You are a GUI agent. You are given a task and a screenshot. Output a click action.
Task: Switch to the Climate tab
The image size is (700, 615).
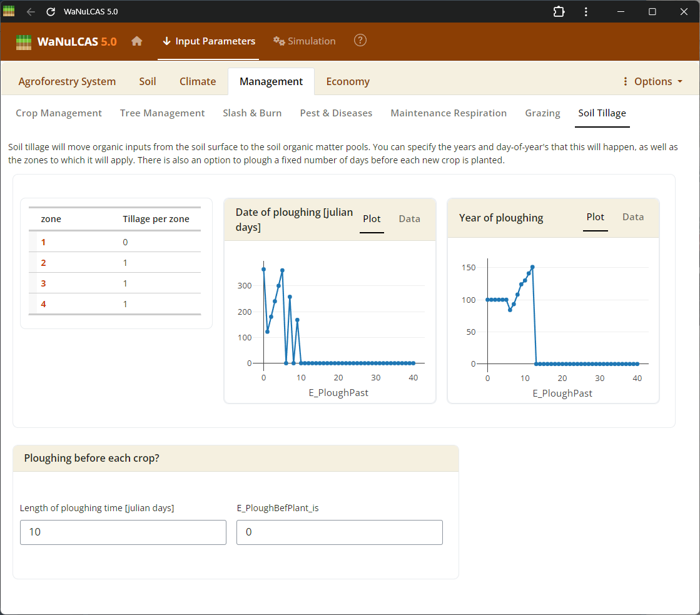tap(198, 81)
